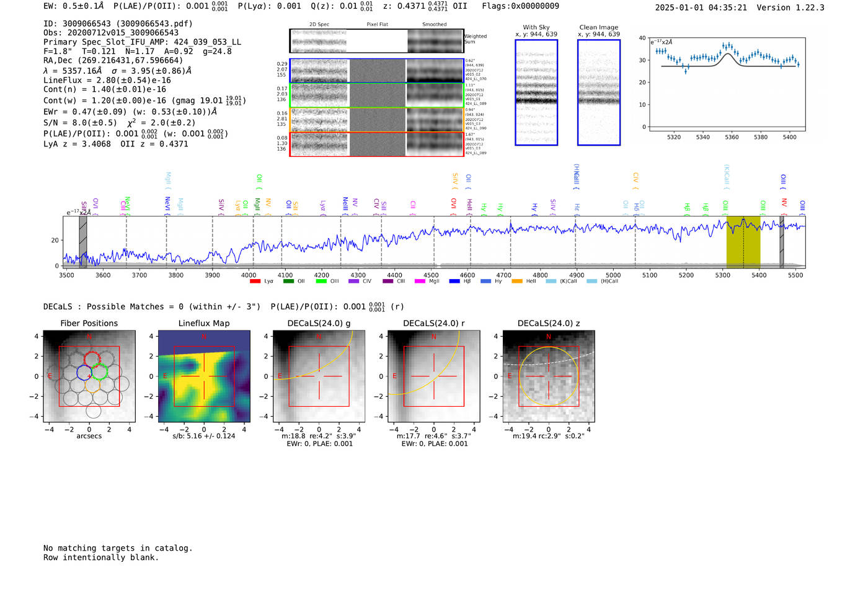Click the 2D Spec column header
The width and height of the screenshot is (868, 591).
[319, 25]
